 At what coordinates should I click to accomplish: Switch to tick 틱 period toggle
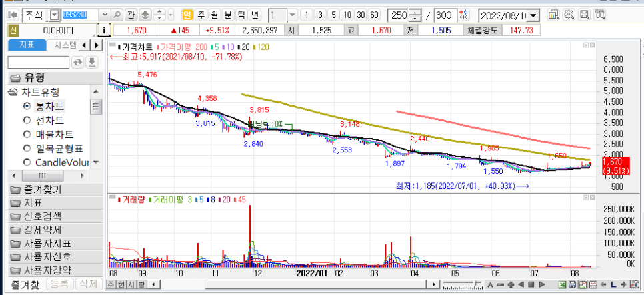[241, 15]
